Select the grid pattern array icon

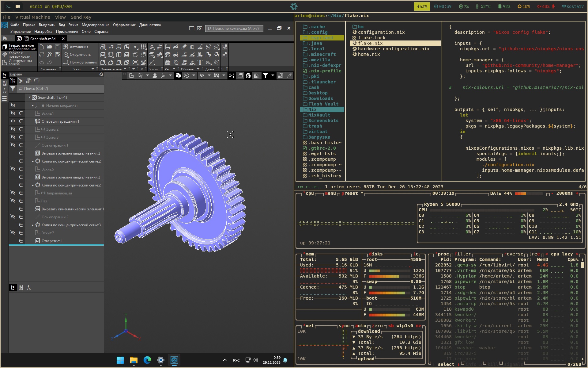pyautogui.click(x=143, y=47)
